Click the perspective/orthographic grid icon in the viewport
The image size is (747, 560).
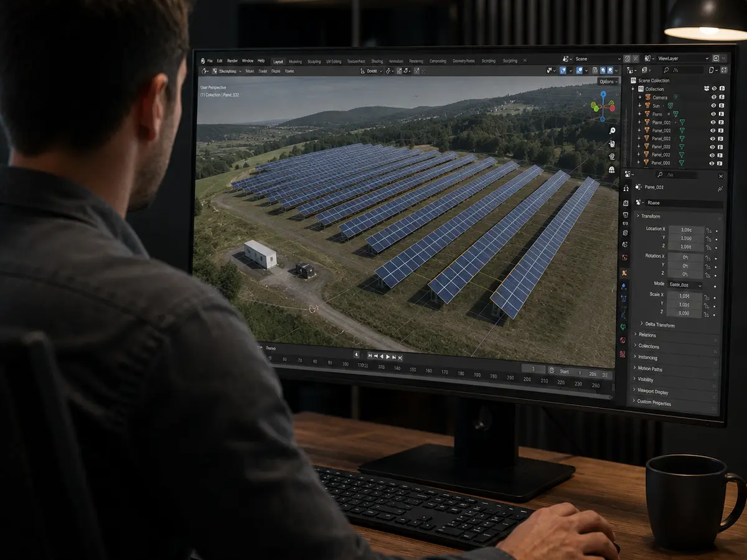click(x=613, y=169)
